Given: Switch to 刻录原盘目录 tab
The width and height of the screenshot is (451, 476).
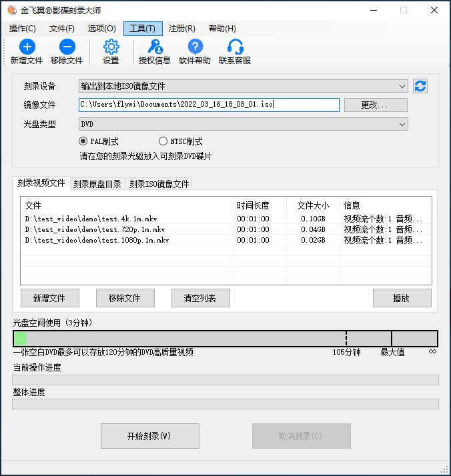Looking at the screenshot, I should tap(97, 184).
